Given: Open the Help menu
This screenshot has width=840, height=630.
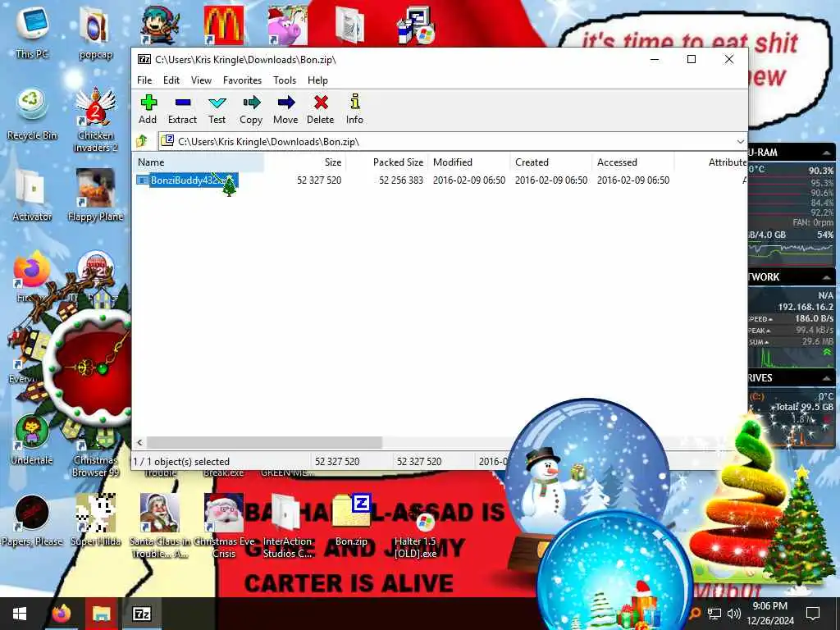Looking at the screenshot, I should pos(317,80).
